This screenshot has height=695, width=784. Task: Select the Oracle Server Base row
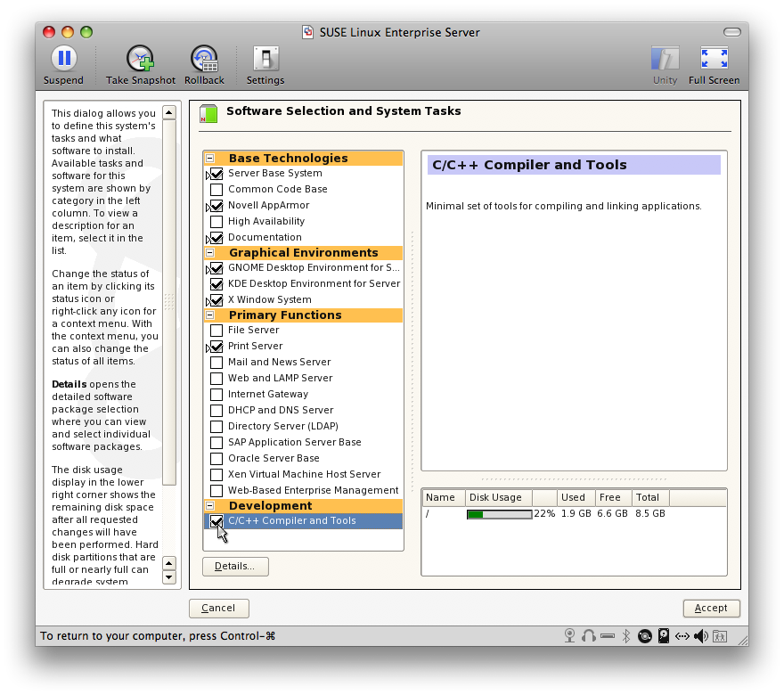click(x=304, y=458)
